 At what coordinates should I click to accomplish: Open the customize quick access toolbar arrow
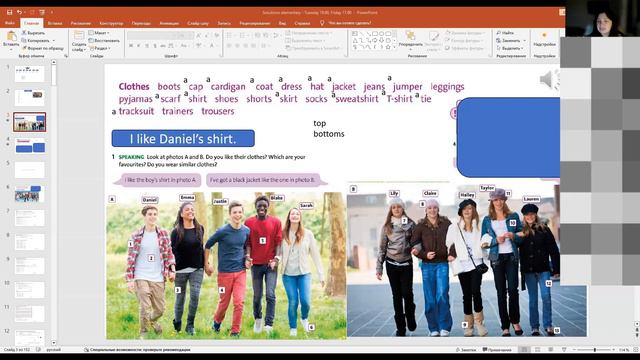(52, 12)
